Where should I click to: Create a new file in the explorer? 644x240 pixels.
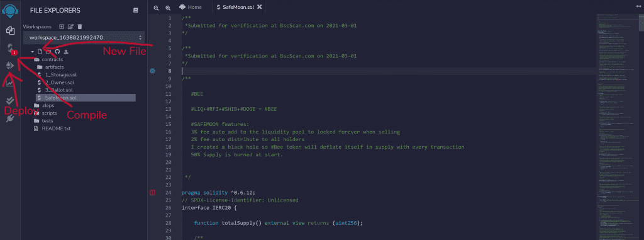(x=40, y=52)
